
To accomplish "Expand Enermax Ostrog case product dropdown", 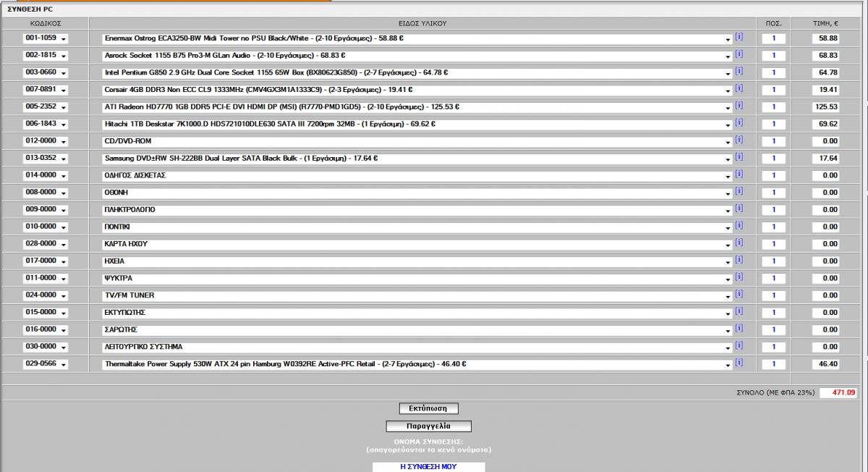I will click(x=417, y=38).
